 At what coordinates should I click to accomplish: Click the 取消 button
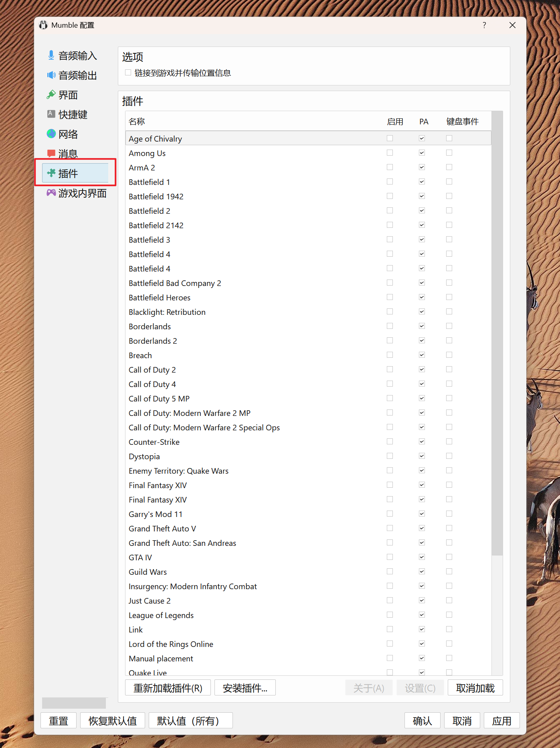coord(462,721)
